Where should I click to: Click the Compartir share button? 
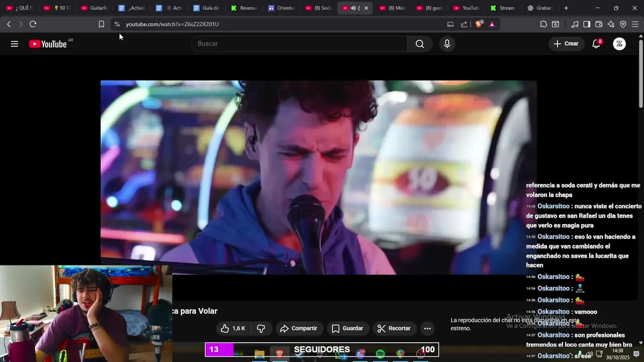pyautogui.click(x=299, y=328)
